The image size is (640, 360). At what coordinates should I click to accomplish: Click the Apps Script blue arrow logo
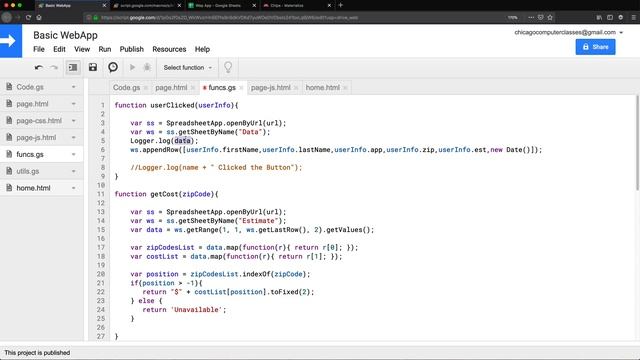pos(11,40)
